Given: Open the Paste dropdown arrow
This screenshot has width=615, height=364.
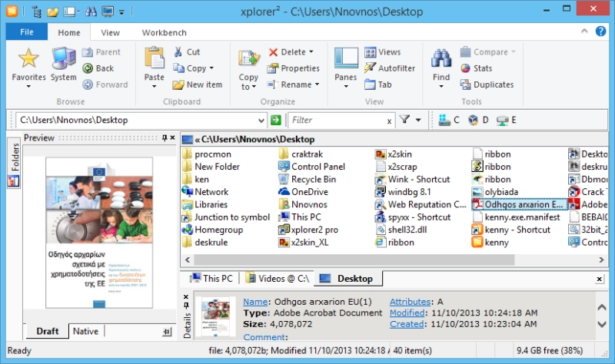Looking at the screenshot, I should point(155,86).
